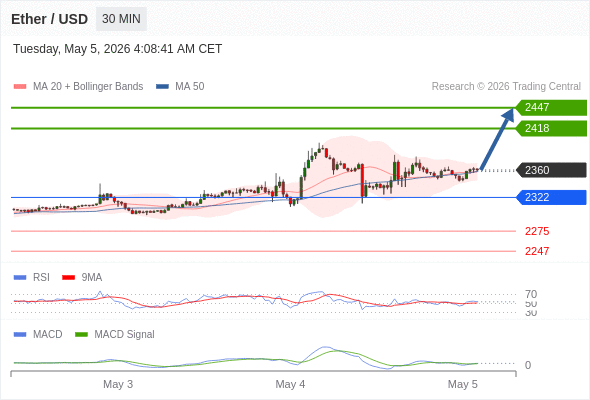
Task: Select the 2447 resistance price tag
Action: [551, 108]
